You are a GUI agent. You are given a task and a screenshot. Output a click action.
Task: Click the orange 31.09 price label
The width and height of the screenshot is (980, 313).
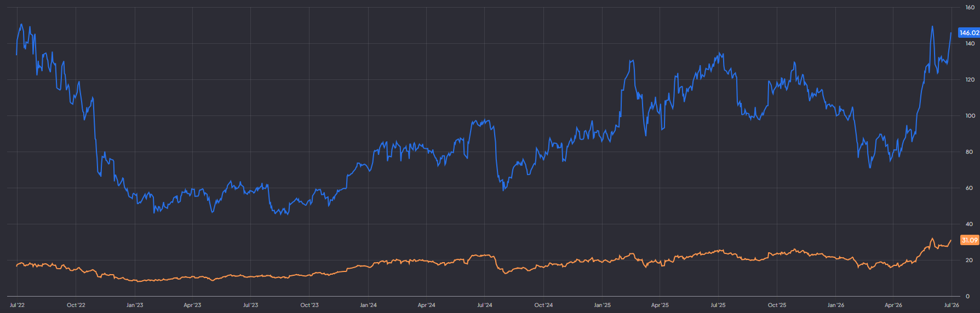tap(970, 240)
